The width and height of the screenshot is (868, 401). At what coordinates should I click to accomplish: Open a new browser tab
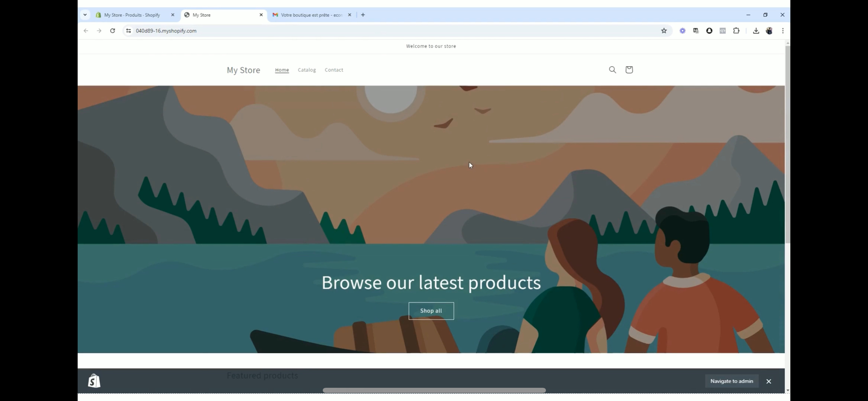click(x=363, y=15)
